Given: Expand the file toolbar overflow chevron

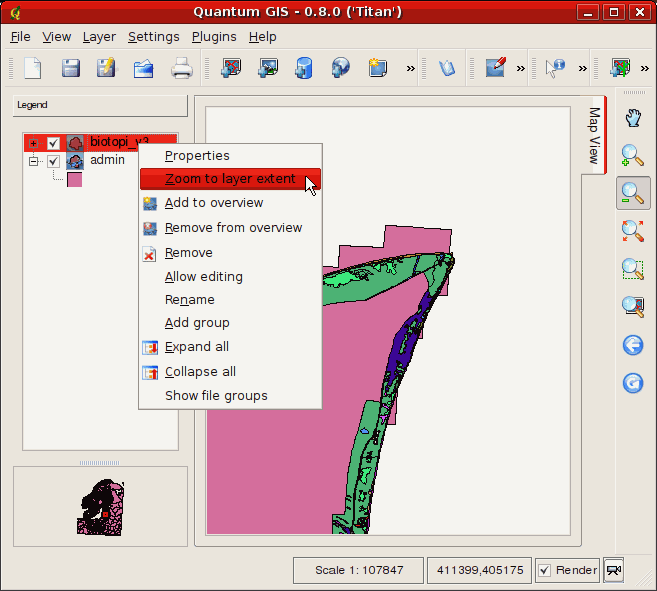Looking at the screenshot, I should pos(411,68).
